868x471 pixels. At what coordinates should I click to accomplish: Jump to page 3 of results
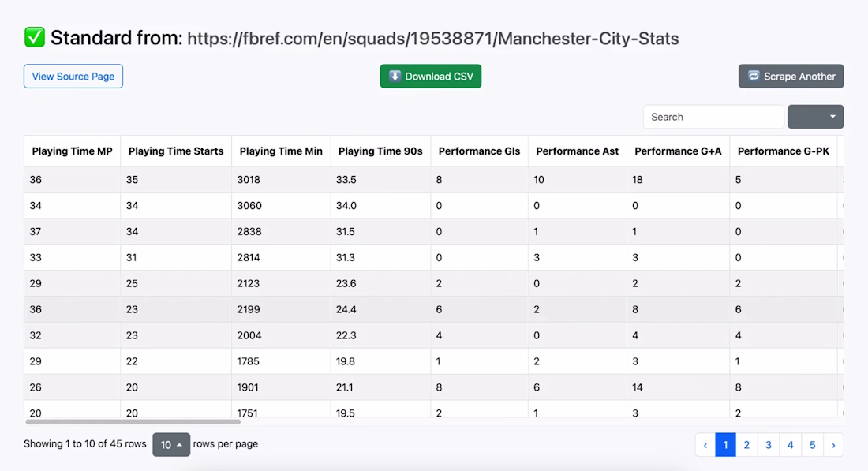tap(769, 445)
